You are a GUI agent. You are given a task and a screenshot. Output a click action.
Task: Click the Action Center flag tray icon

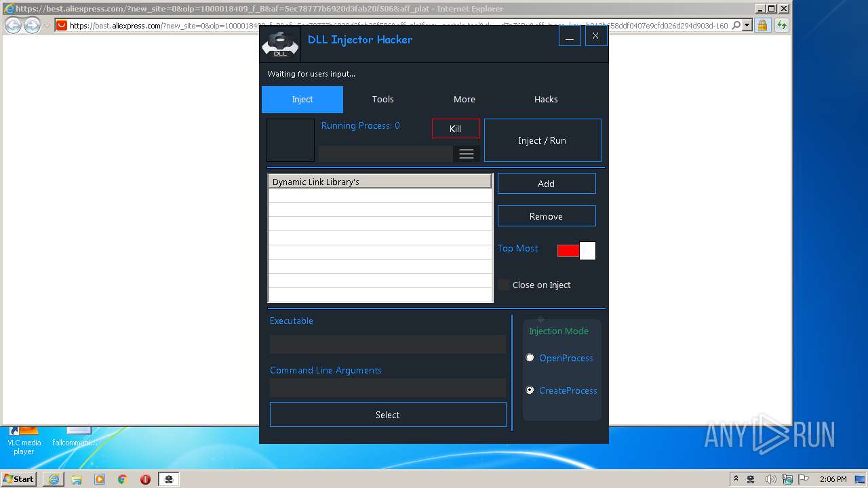[802, 479]
